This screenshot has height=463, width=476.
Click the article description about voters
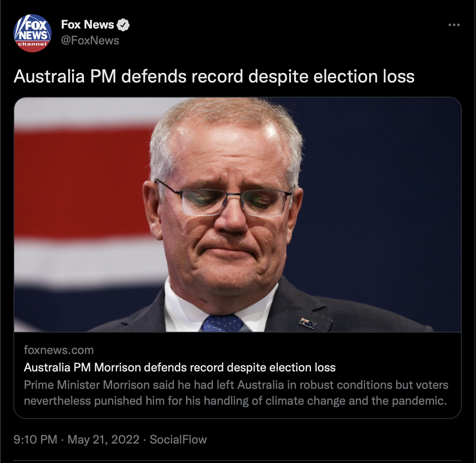[x=236, y=393]
